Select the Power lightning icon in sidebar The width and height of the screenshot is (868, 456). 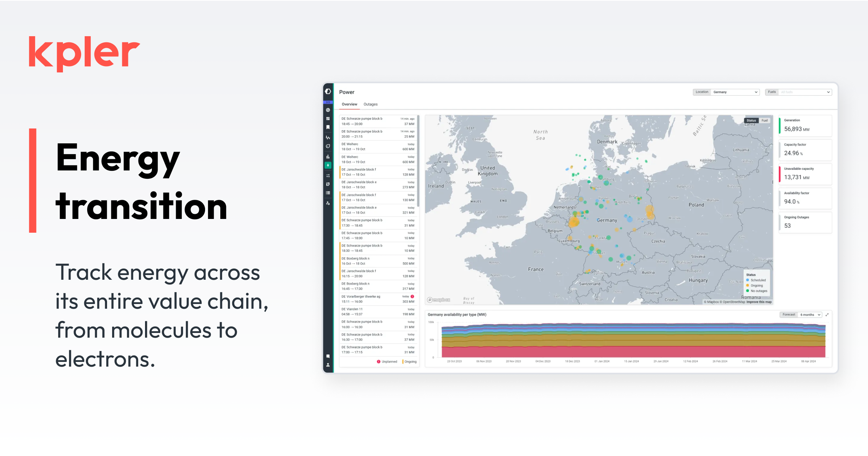328,165
